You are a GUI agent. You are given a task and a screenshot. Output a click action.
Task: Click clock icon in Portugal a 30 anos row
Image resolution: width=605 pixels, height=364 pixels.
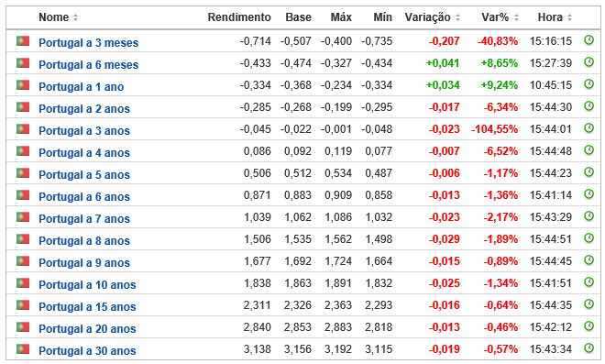[588, 347]
